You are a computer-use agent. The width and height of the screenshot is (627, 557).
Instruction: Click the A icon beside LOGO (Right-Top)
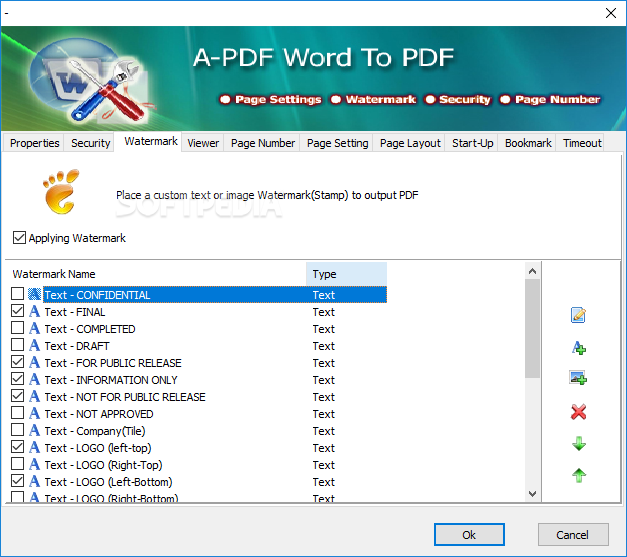35,465
